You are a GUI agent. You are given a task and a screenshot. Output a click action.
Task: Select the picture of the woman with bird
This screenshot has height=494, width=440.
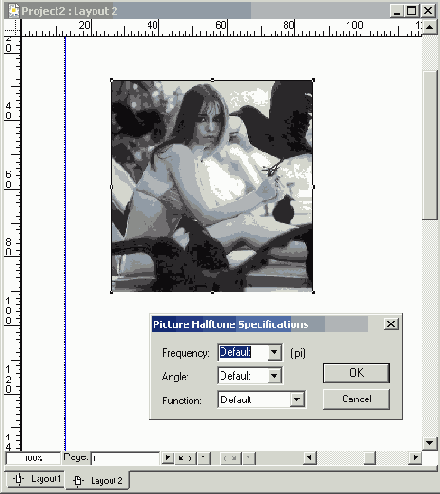[212, 186]
